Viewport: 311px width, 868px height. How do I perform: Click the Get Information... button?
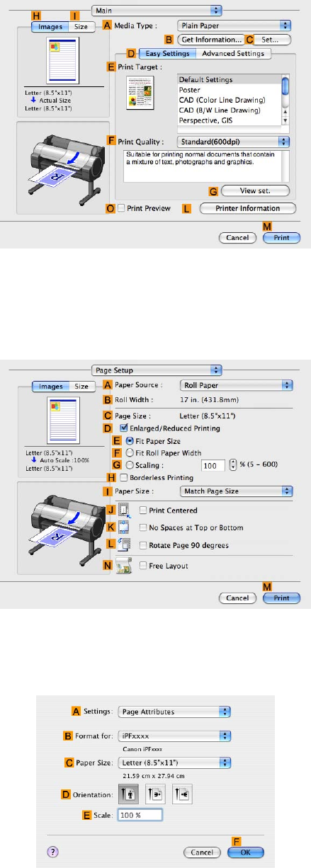[x=211, y=39]
